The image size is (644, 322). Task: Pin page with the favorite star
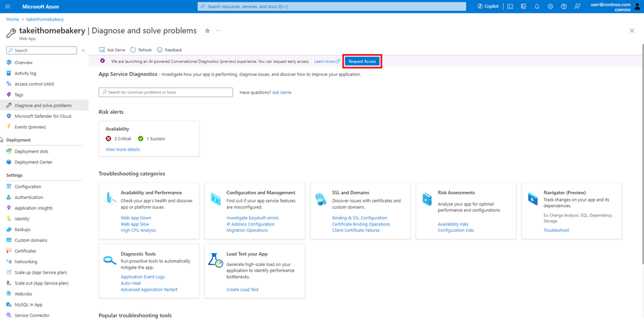pos(208,31)
